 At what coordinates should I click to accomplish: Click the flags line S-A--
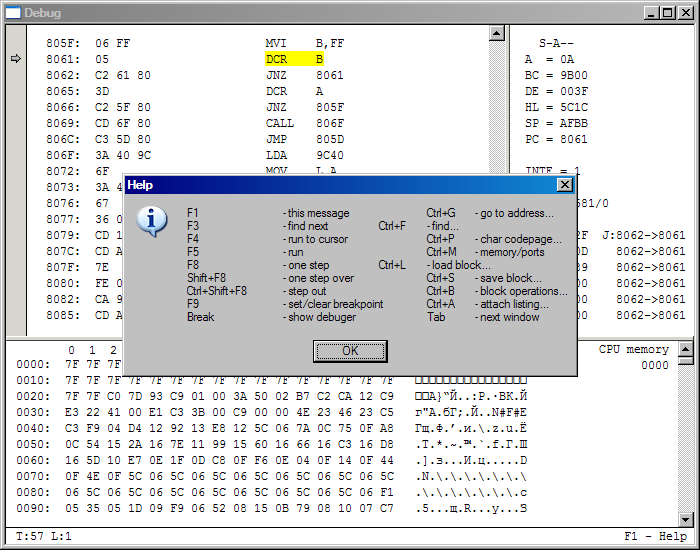click(x=556, y=43)
